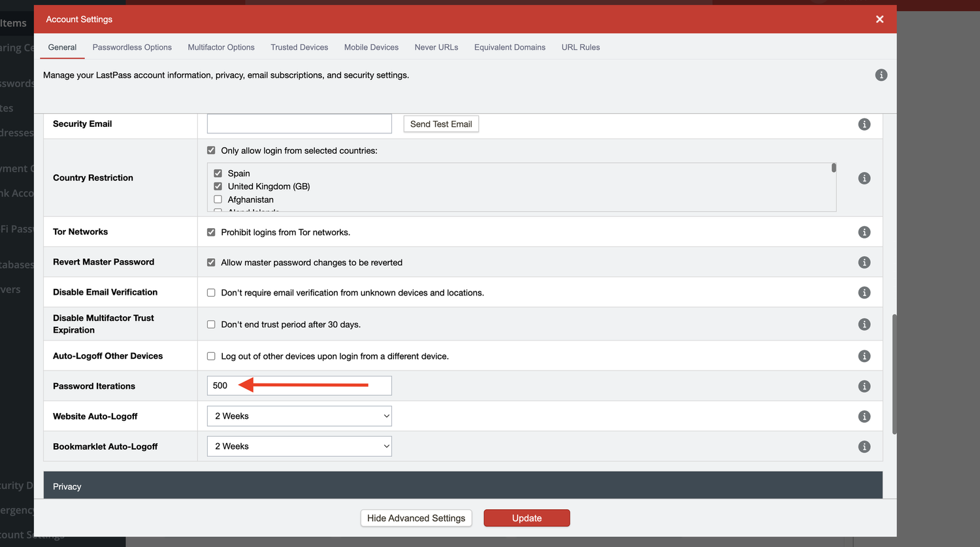
Task: Open the Website Auto-Logoff dropdown
Action: coord(299,416)
